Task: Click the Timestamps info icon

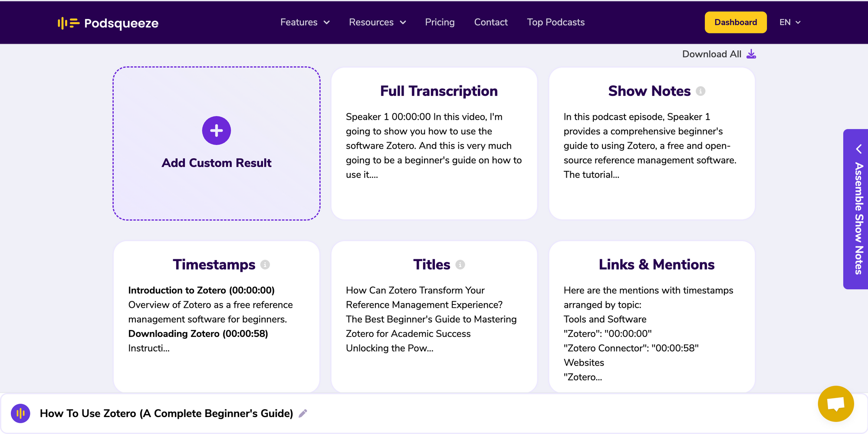Action: [265, 264]
